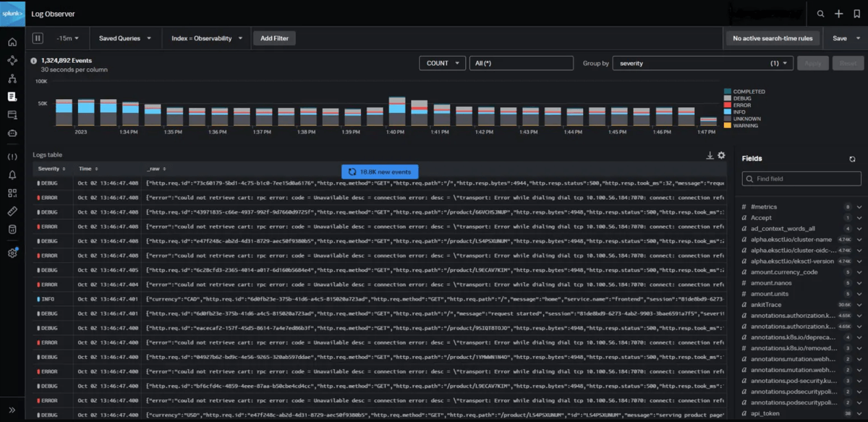The height and width of the screenshot is (422, 868).
Task: Click the plus icon in the top bar
Action: point(839,14)
